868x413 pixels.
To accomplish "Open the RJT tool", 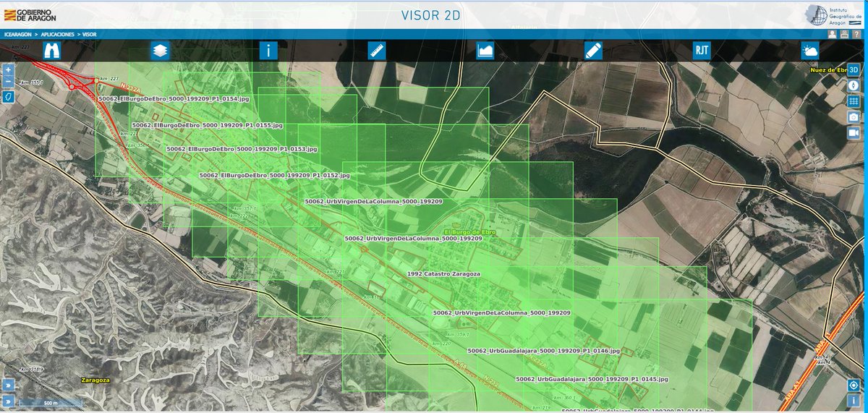I will 702,51.
